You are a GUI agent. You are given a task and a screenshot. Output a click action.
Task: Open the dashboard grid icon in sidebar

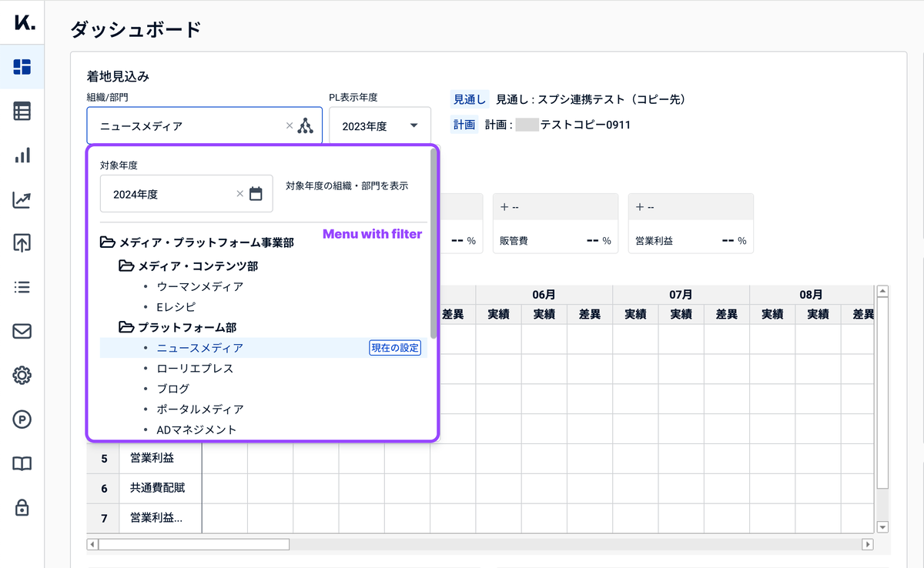tap(22, 67)
